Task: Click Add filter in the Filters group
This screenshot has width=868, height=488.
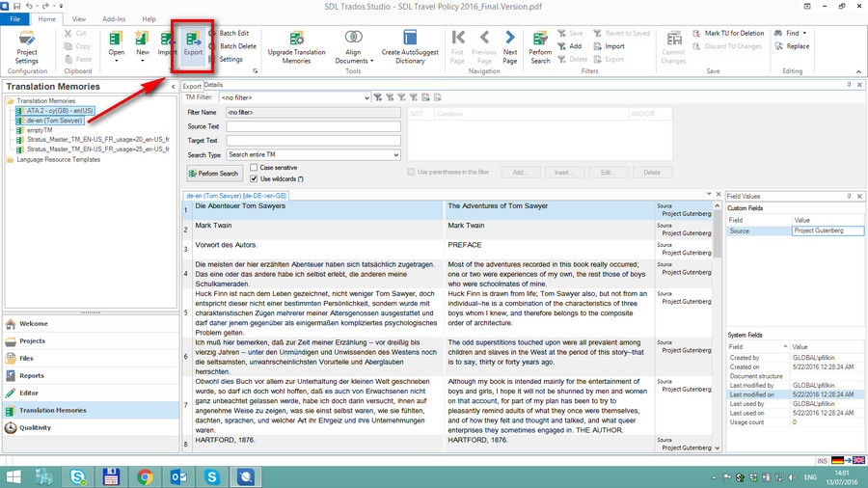Action: [570, 46]
